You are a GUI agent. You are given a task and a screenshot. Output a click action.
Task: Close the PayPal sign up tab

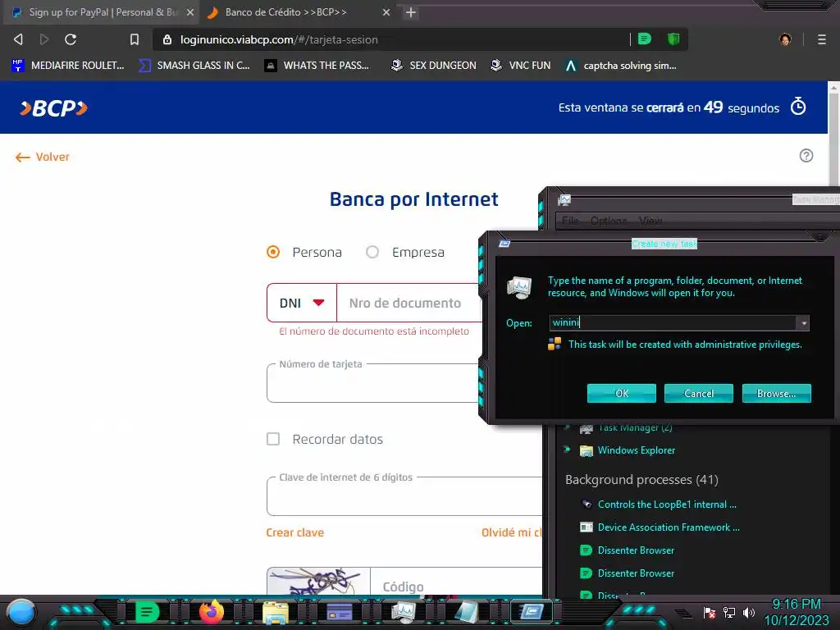pyautogui.click(x=189, y=12)
